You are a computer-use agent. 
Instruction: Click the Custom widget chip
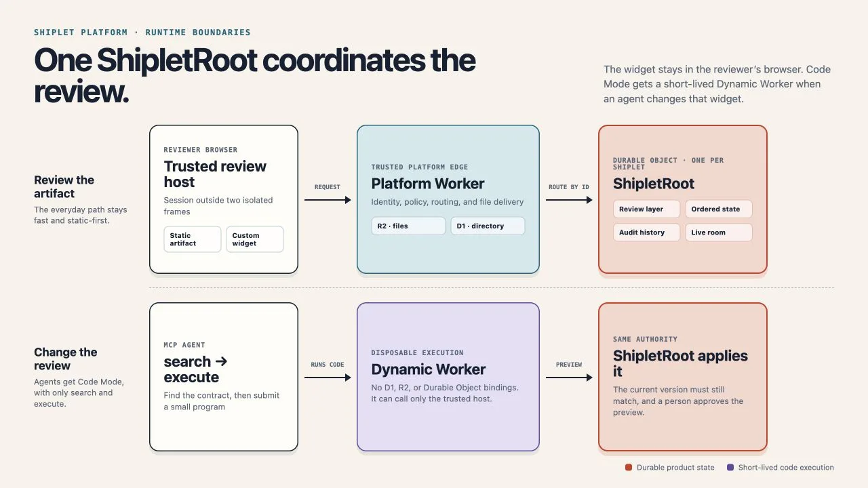coord(254,239)
